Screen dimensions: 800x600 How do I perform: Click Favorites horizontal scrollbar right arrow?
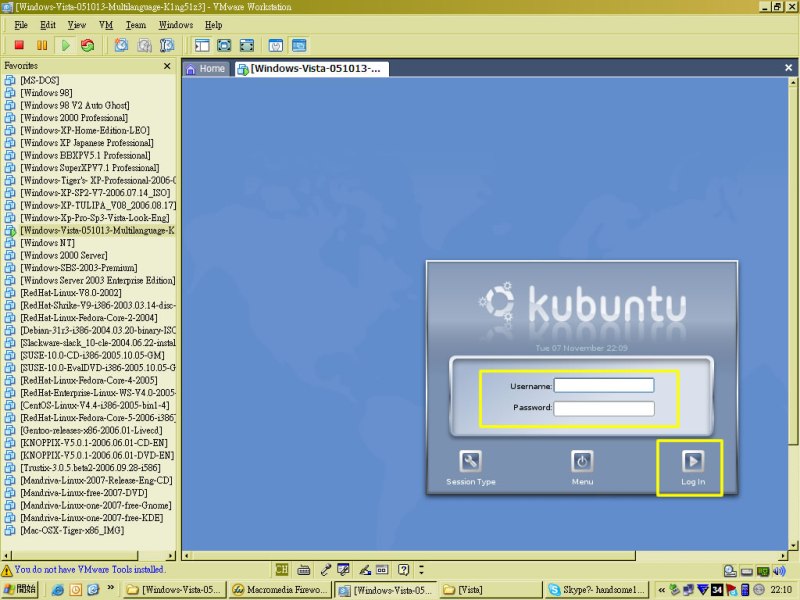171,555
